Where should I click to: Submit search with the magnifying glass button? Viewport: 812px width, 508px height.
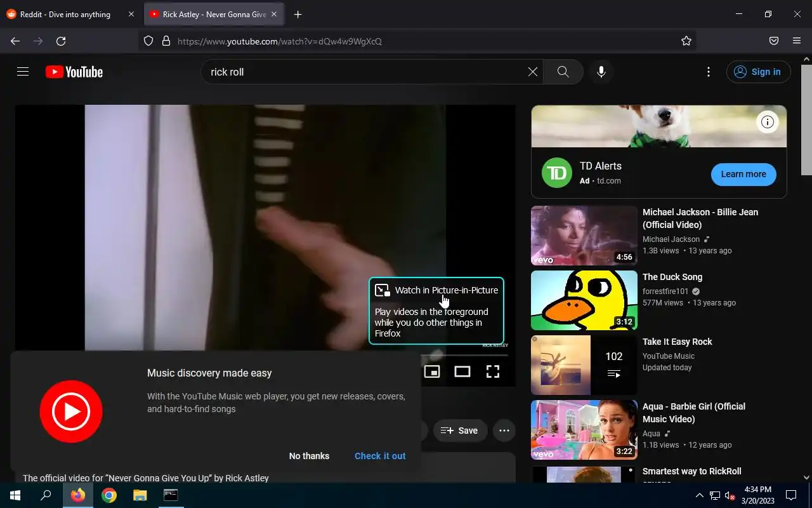(x=563, y=72)
